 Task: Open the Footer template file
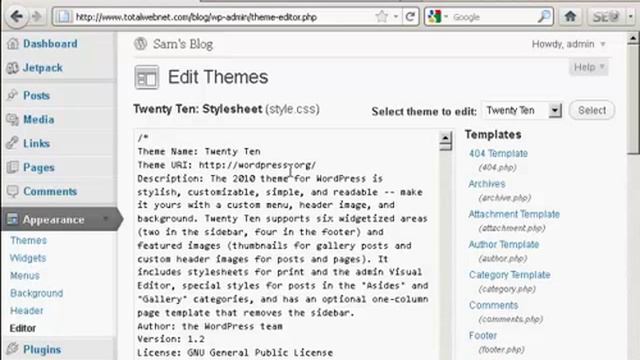[483, 336]
